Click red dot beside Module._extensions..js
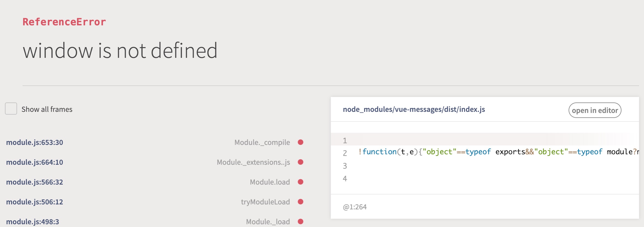The width and height of the screenshot is (644, 227). pyautogui.click(x=300, y=162)
